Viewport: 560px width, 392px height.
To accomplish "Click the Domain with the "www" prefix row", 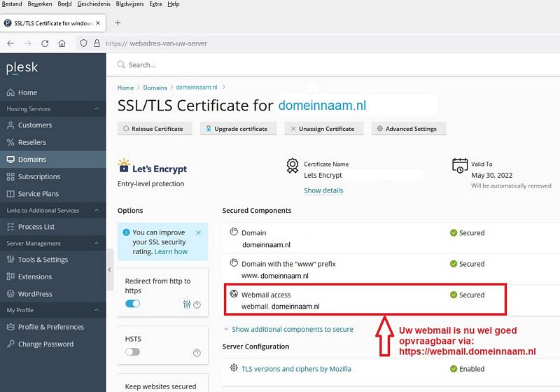I will click(x=391, y=269).
